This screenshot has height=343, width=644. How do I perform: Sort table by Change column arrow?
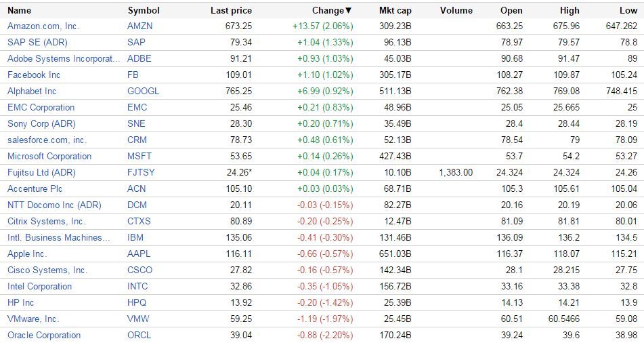[x=349, y=10]
